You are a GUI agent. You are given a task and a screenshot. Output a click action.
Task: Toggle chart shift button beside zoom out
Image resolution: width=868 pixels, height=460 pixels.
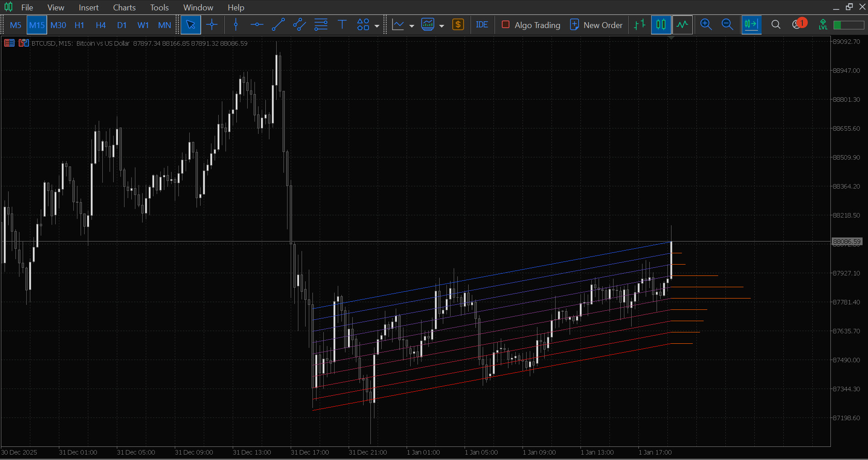pyautogui.click(x=751, y=25)
